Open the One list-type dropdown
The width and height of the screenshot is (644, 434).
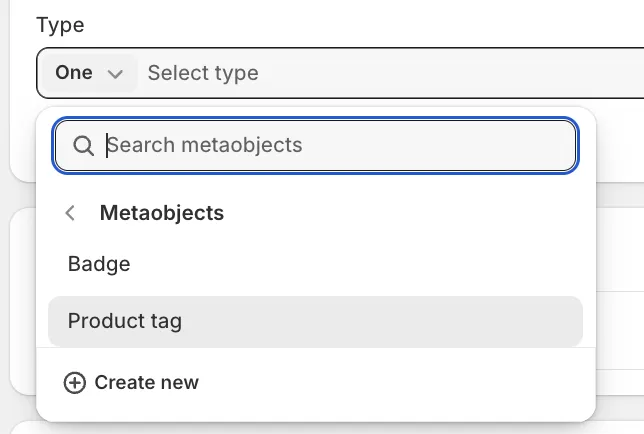tap(88, 73)
